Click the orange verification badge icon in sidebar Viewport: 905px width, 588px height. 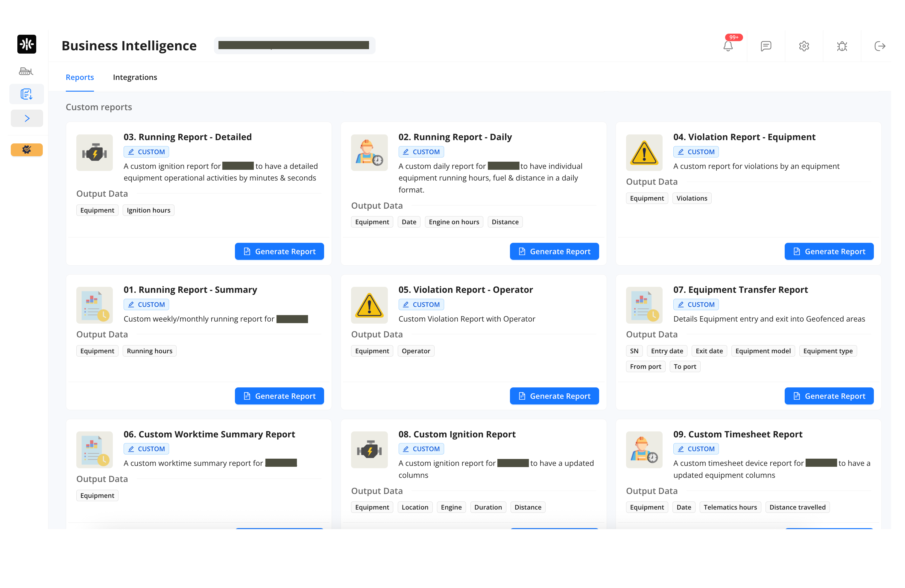(27, 149)
